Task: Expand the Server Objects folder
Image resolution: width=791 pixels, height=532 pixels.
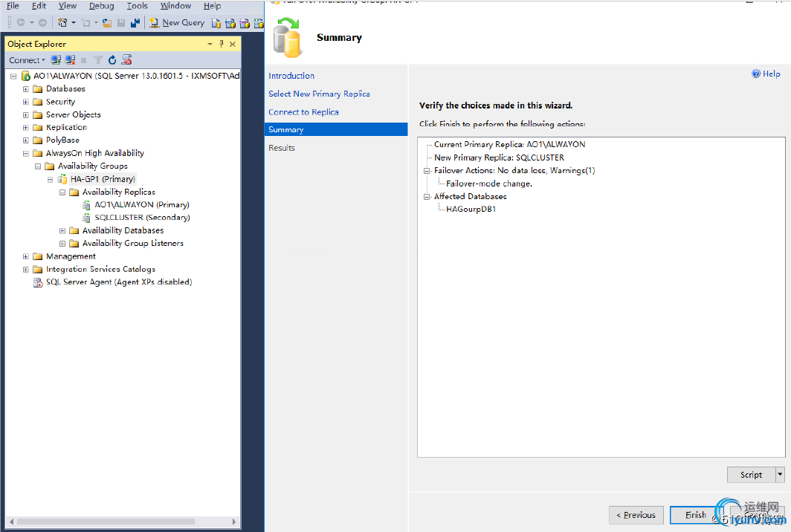Action: (x=26, y=115)
